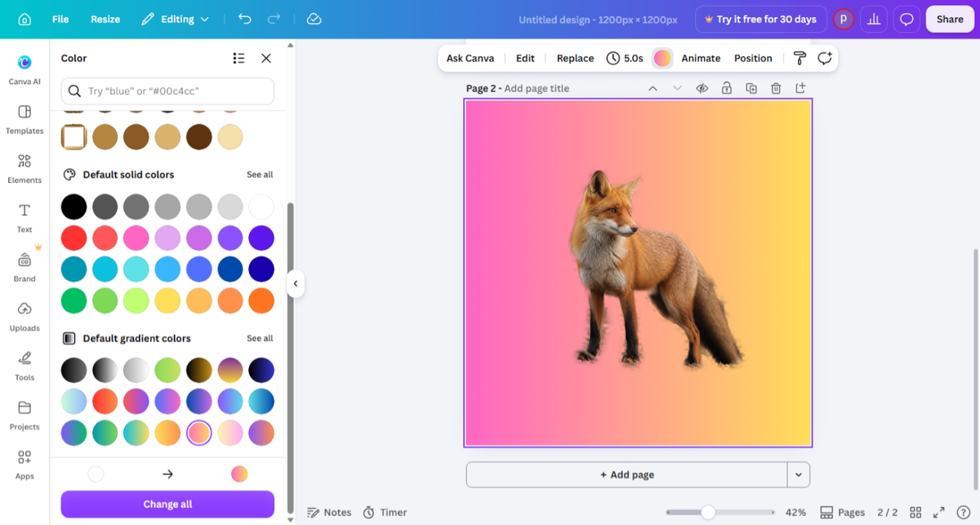This screenshot has width=980, height=525.
Task: Open the Resize menu
Action: [x=105, y=19]
